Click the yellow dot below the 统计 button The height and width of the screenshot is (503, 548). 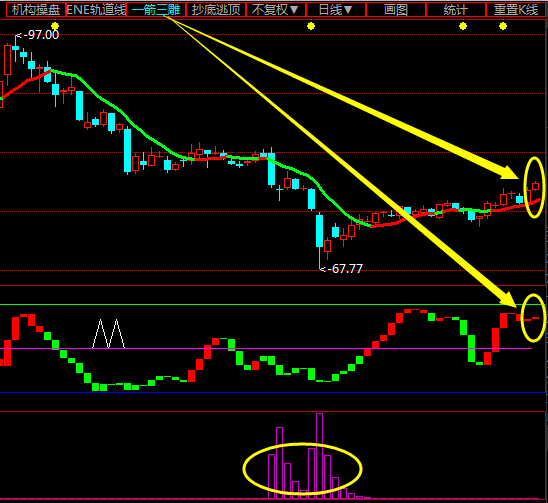point(463,26)
